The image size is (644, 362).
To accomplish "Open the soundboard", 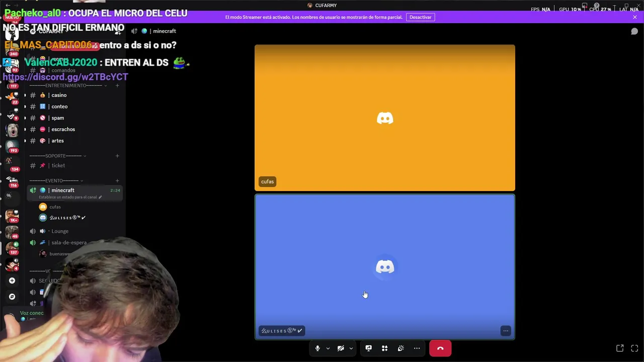I will (400, 348).
